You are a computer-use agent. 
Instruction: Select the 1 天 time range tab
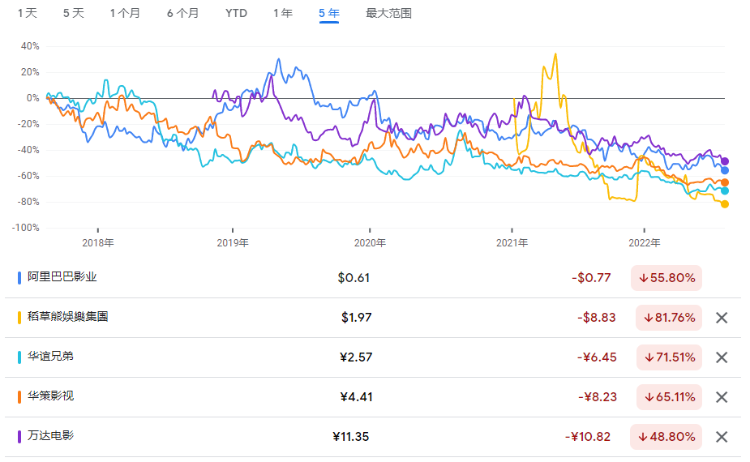click(x=27, y=13)
